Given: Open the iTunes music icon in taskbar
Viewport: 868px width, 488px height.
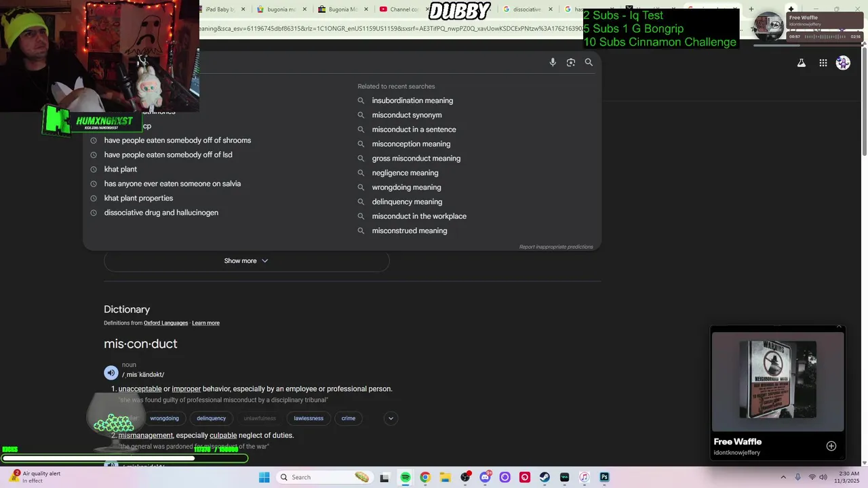Looking at the screenshot, I should [585, 477].
